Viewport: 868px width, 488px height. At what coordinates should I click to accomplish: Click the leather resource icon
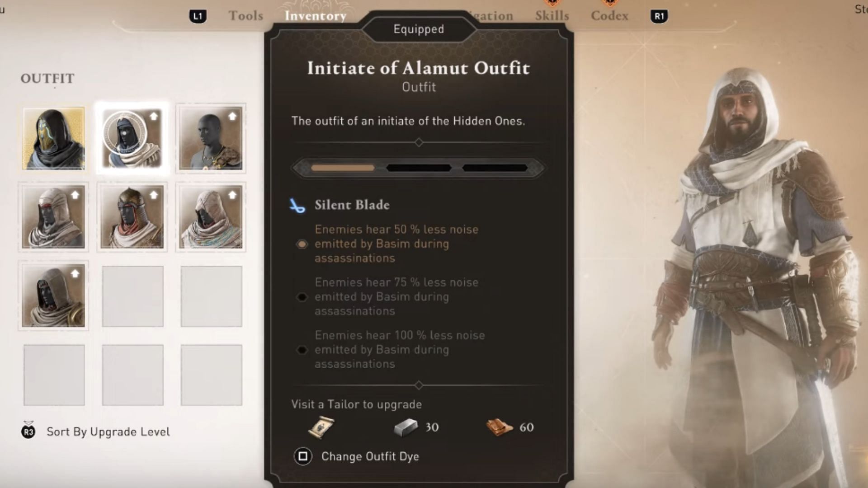[x=499, y=427]
